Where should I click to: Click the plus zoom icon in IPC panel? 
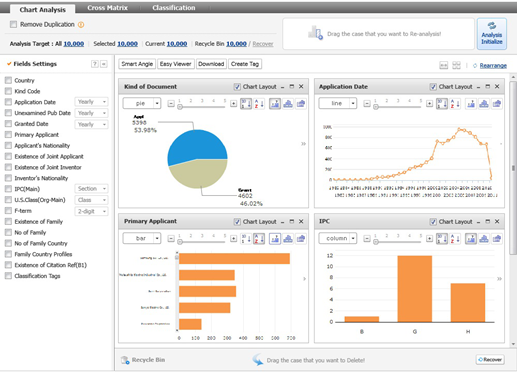(430, 239)
